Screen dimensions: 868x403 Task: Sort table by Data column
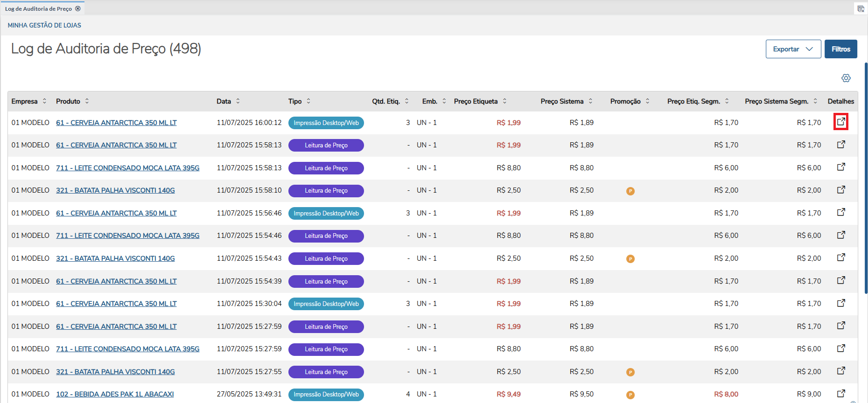point(228,101)
